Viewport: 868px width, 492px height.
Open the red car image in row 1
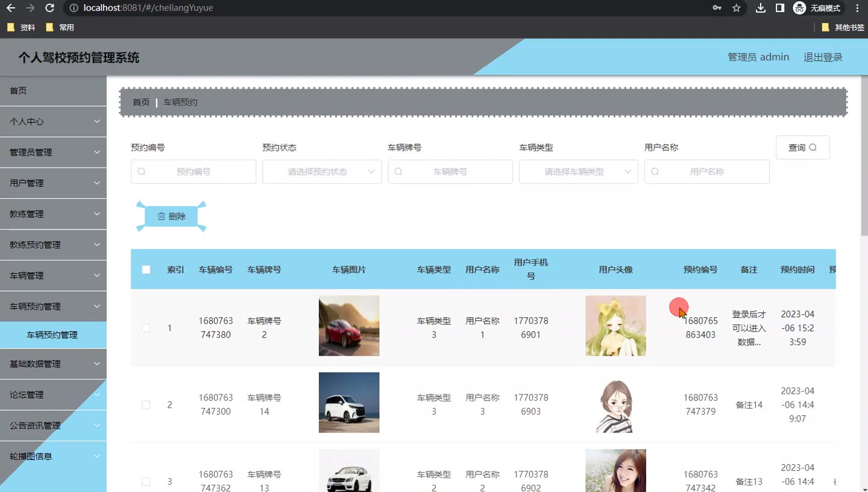pyautogui.click(x=349, y=326)
